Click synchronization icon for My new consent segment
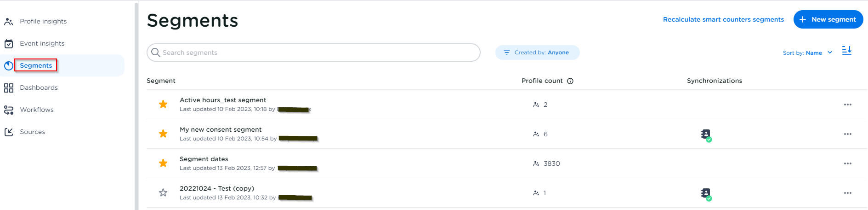 tap(706, 134)
